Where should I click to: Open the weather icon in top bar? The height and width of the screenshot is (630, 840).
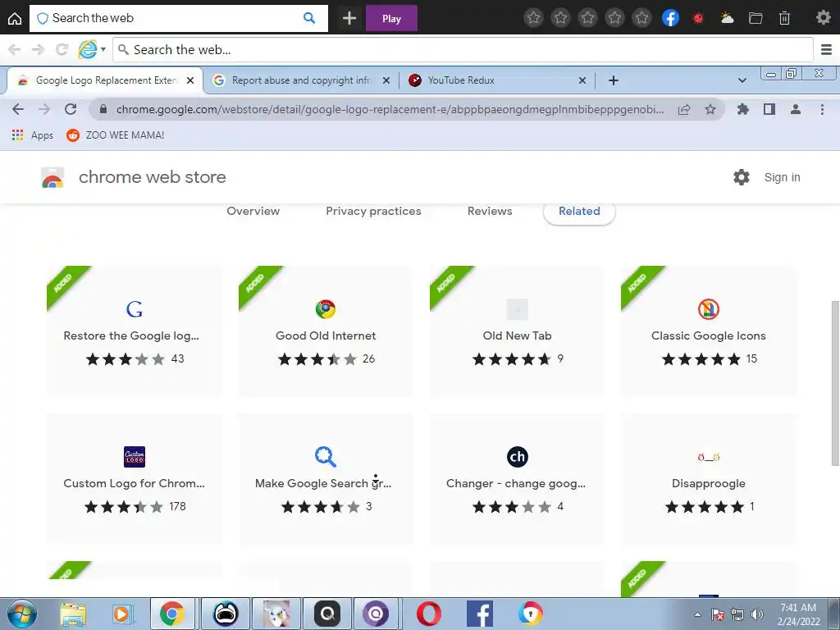(x=727, y=18)
